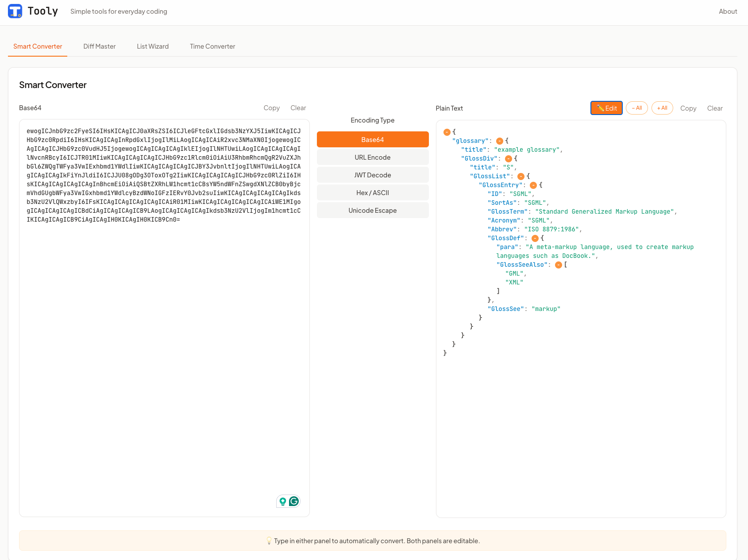Screen dimensions: 748x560
Task: Clear the Base64 panel
Action: [x=298, y=108]
